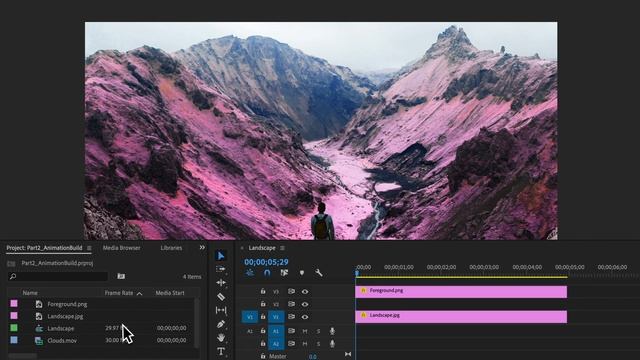
Task: Click the Landscape.jpg file icon
Action: [39, 316]
